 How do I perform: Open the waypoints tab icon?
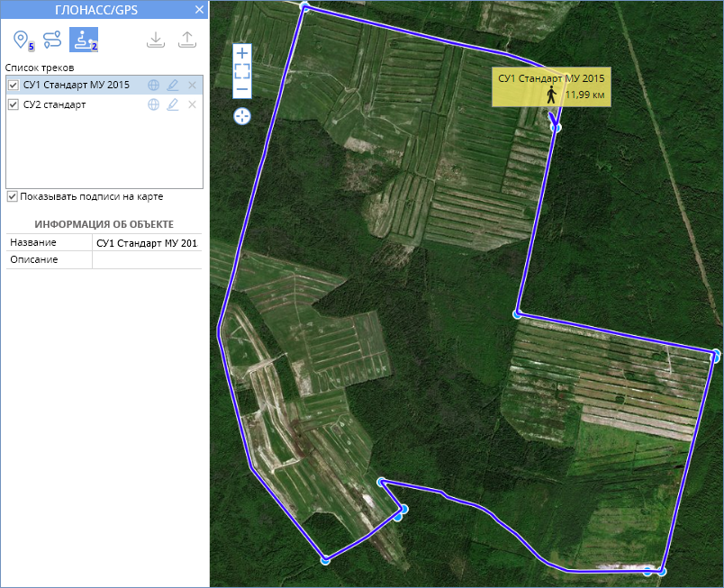tap(23, 41)
